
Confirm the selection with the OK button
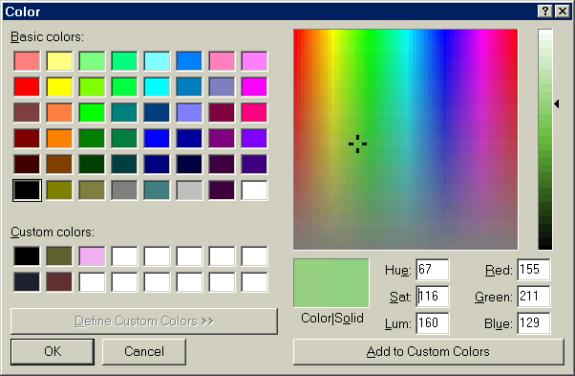(x=52, y=351)
